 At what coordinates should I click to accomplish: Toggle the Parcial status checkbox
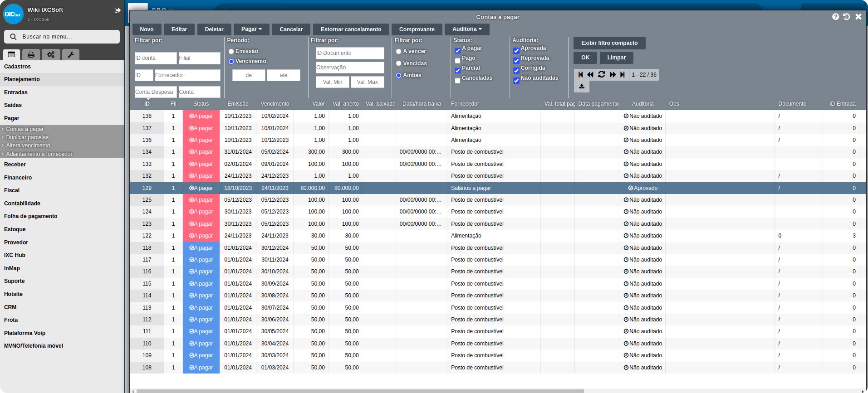[458, 71]
